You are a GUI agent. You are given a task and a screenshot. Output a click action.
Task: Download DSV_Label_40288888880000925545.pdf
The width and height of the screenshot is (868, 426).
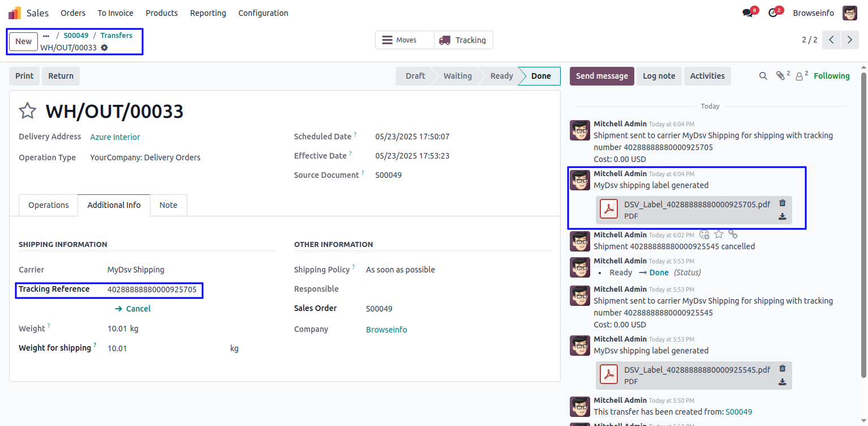coord(783,382)
